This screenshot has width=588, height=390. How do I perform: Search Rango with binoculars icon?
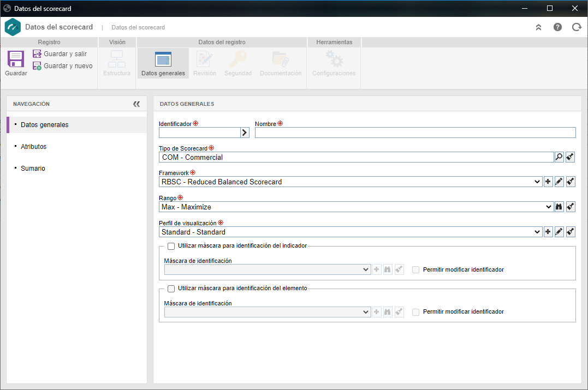tap(559, 207)
